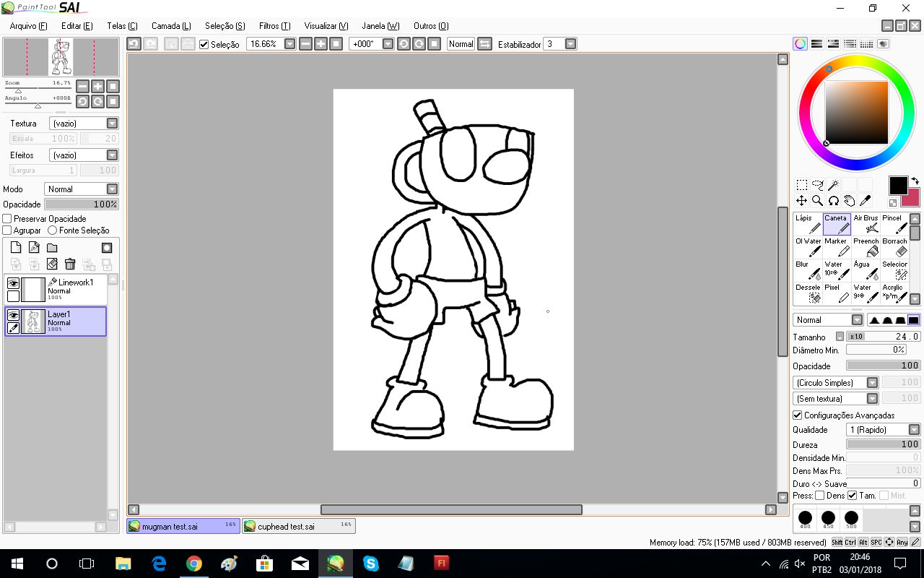Viewport: 924px width, 578px height.
Task: Choose the Acrylic brush tool
Action: [894, 293]
